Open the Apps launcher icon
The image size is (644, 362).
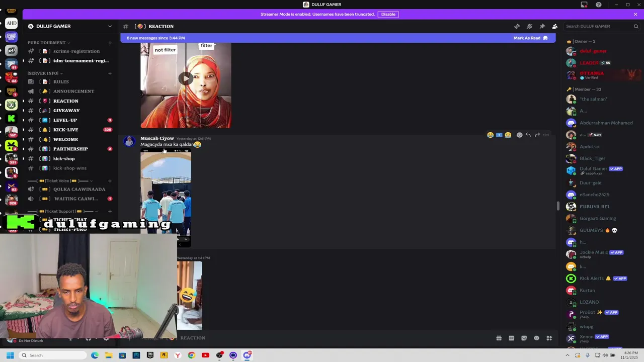[549, 338]
